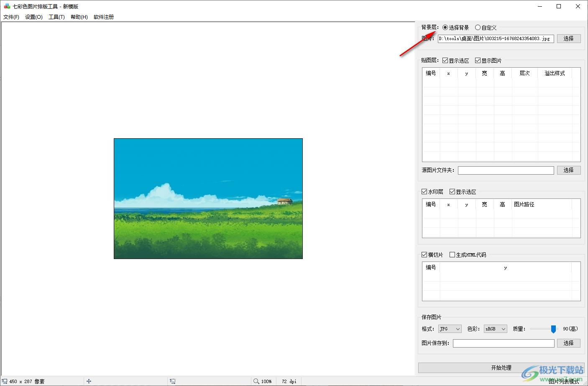Disable the 横切片 checkbox
The image size is (588, 386).
pyautogui.click(x=424, y=255)
